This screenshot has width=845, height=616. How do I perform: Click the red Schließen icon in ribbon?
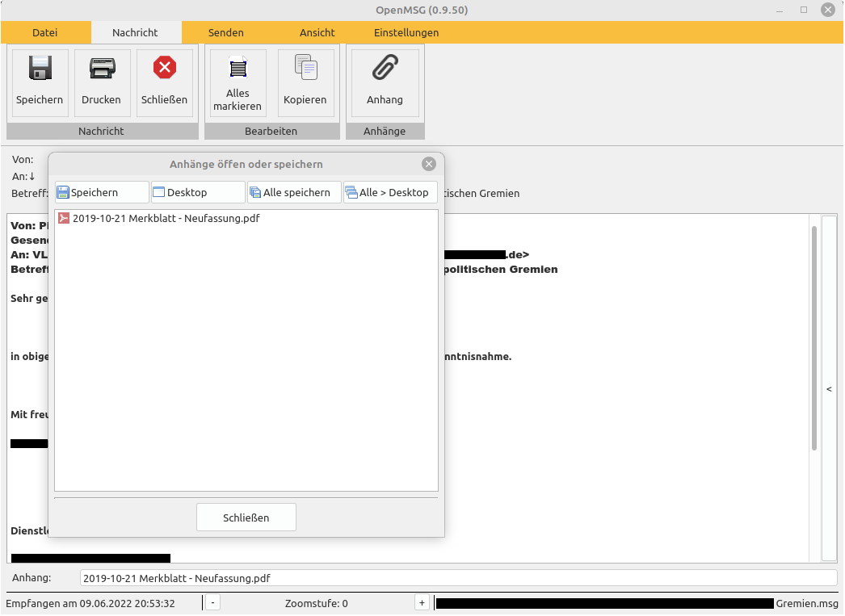point(165,69)
